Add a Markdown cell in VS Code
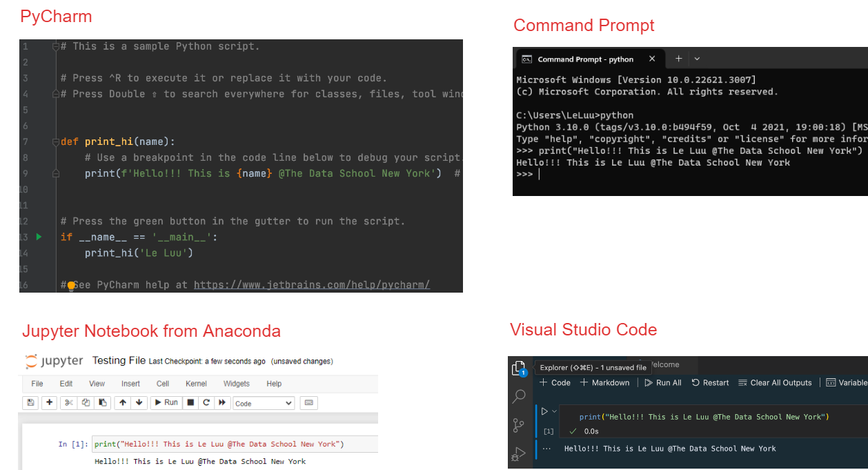This screenshot has width=868, height=470. pyautogui.click(x=605, y=382)
